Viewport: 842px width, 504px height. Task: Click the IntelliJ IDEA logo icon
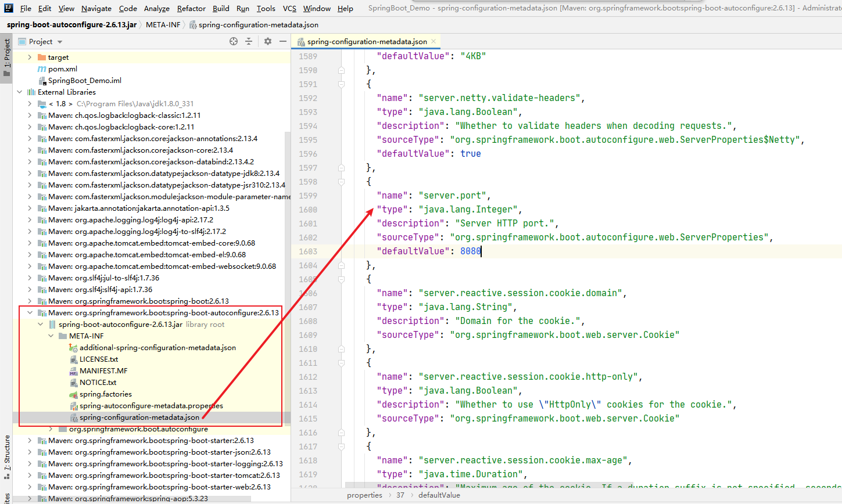(x=9, y=8)
